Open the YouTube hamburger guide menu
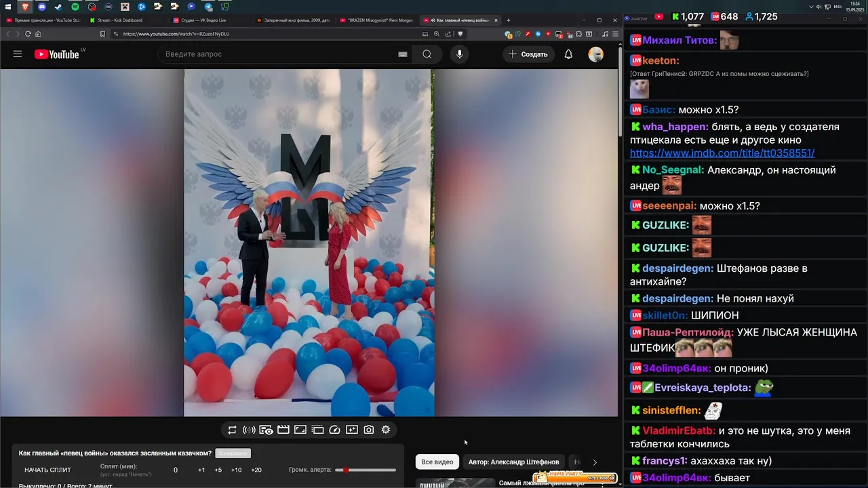This screenshot has height=488, width=868. click(x=18, y=54)
